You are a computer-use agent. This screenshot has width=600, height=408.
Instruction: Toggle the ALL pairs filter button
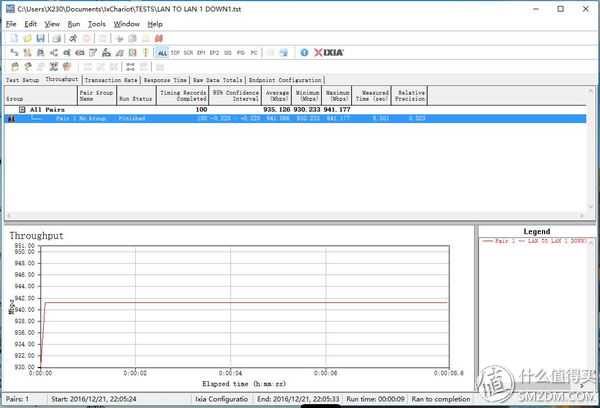(x=162, y=52)
